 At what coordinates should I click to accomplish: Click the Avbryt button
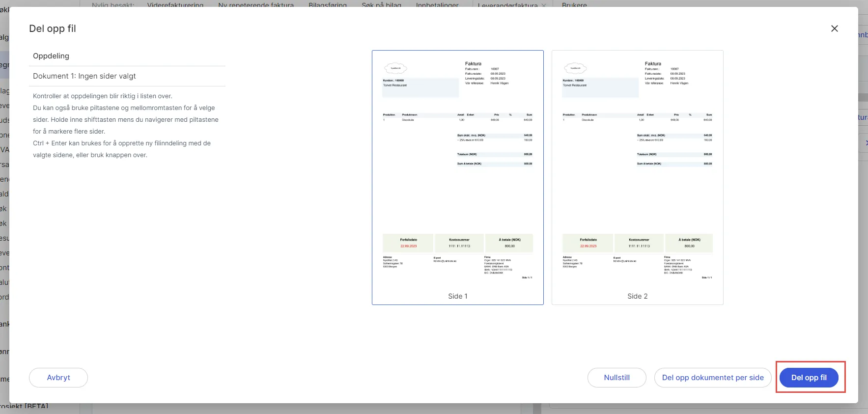pos(58,378)
